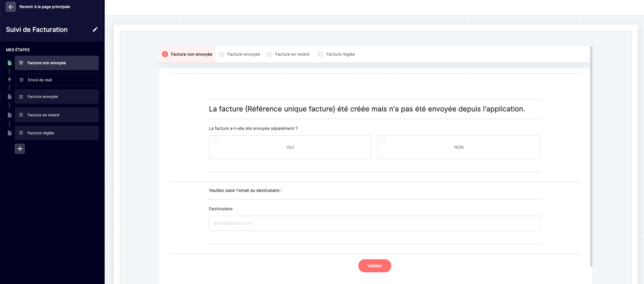
Task: Click the Valider button
Action: [x=375, y=266]
